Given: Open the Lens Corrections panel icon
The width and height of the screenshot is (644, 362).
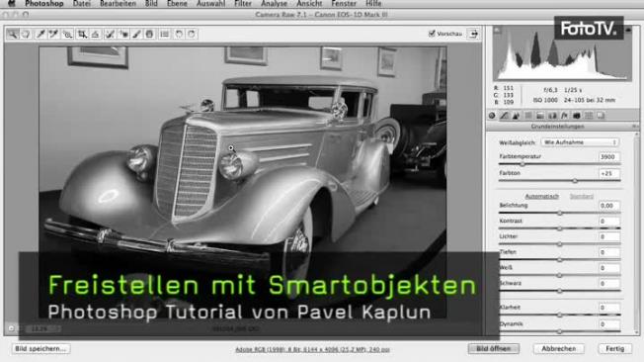Looking at the screenshot, I should (552, 116).
